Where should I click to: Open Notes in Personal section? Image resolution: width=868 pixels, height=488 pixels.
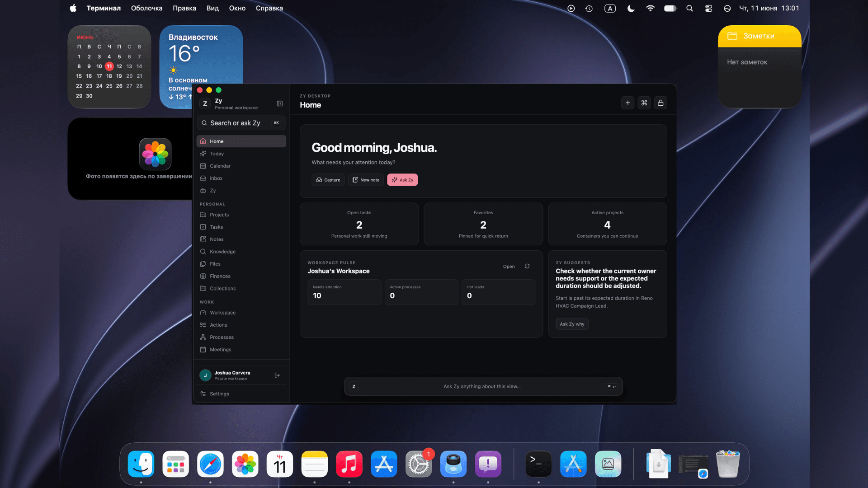click(241, 239)
